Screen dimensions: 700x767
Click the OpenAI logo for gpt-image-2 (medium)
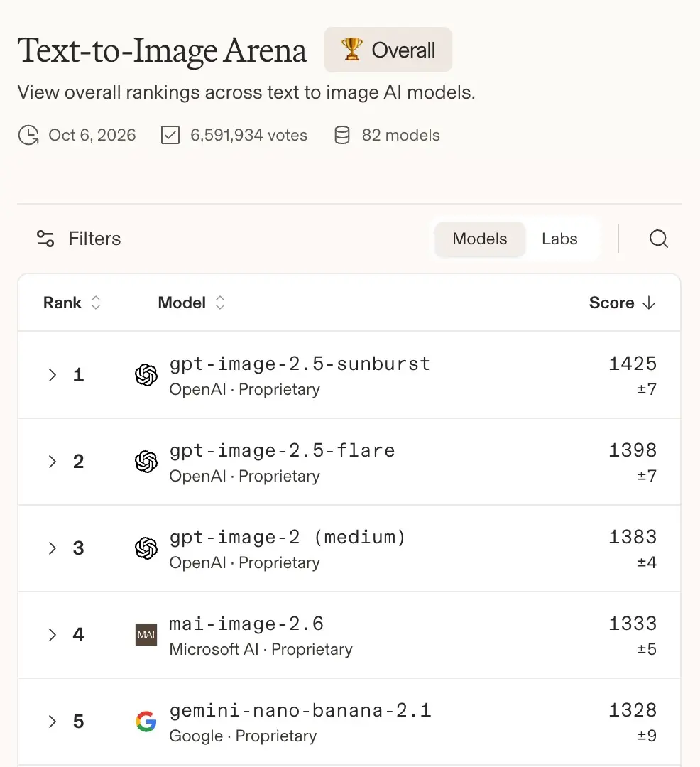coord(146,548)
